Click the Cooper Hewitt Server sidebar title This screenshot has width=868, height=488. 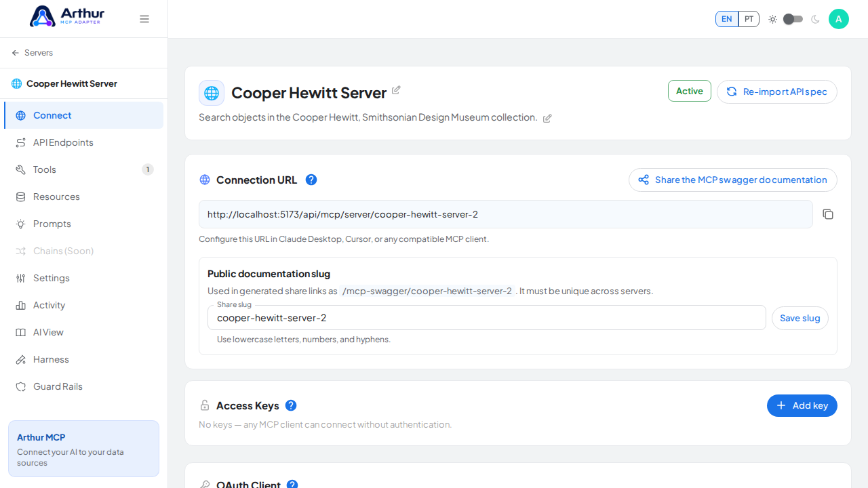click(x=72, y=83)
